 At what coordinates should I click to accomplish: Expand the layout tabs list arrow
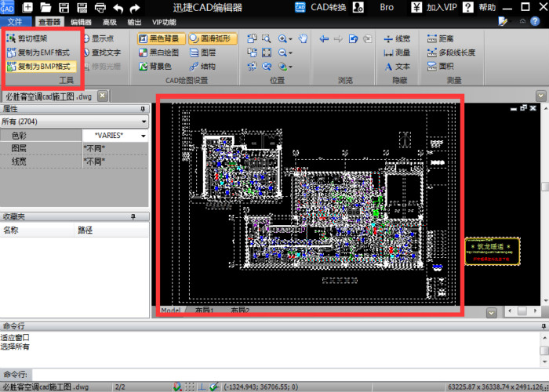[492, 313]
